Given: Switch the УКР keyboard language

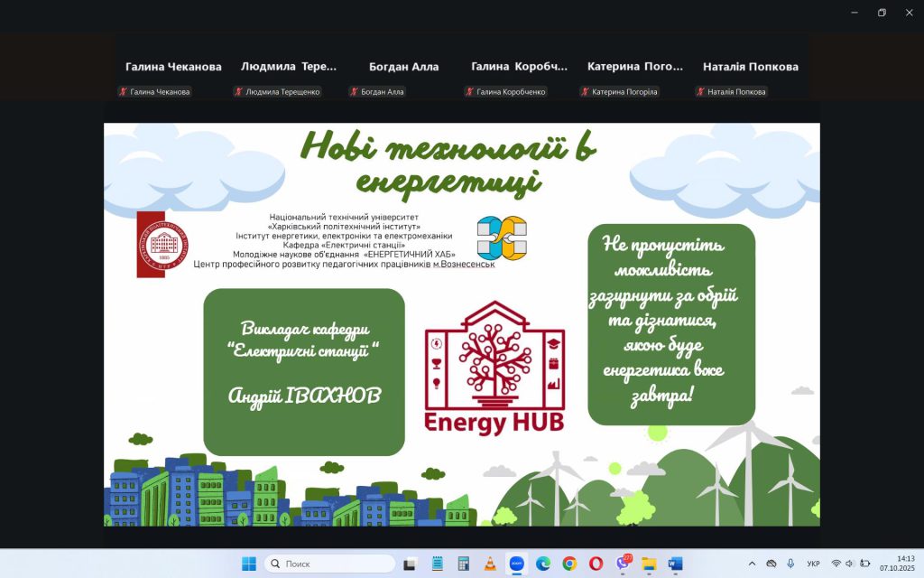Looking at the screenshot, I should (x=814, y=564).
